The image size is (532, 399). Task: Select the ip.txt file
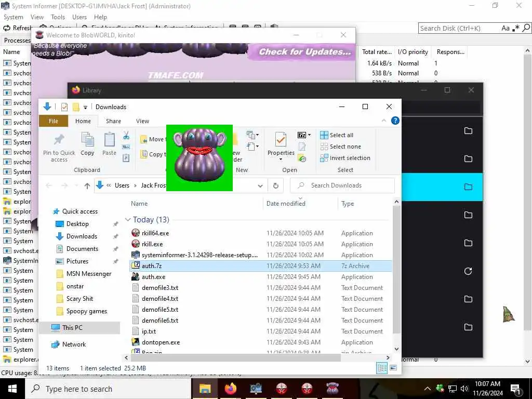click(x=149, y=331)
